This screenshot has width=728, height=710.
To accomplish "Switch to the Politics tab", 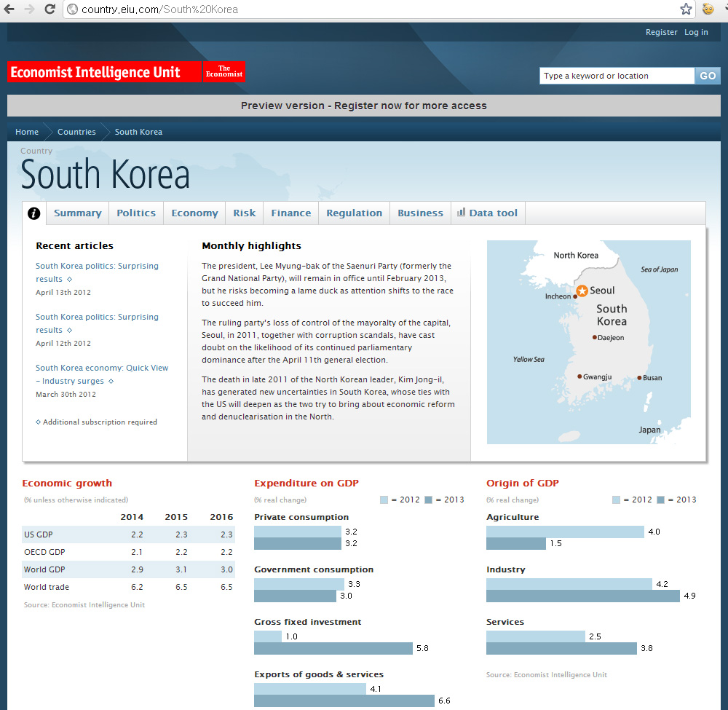I will (x=136, y=213).
